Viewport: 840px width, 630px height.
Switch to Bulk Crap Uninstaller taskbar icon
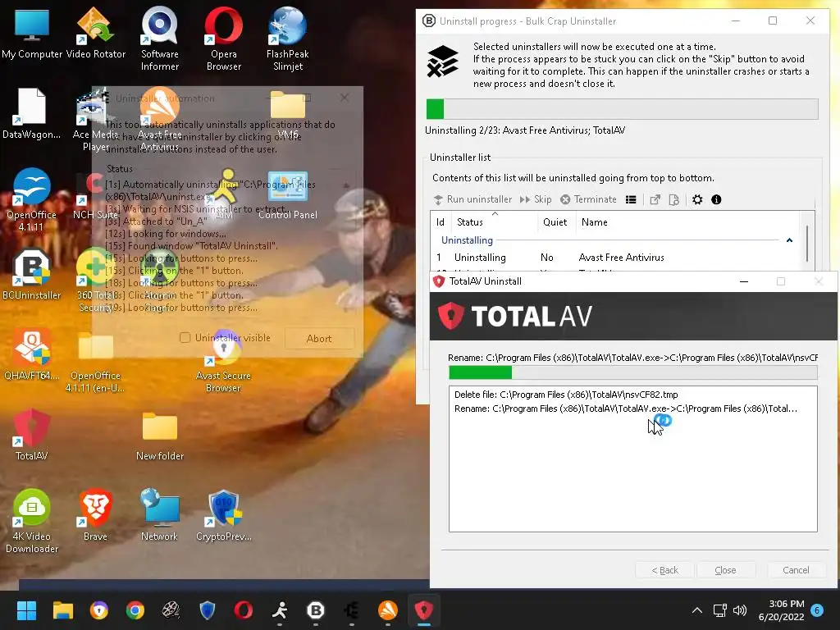[x=316, y=610]
